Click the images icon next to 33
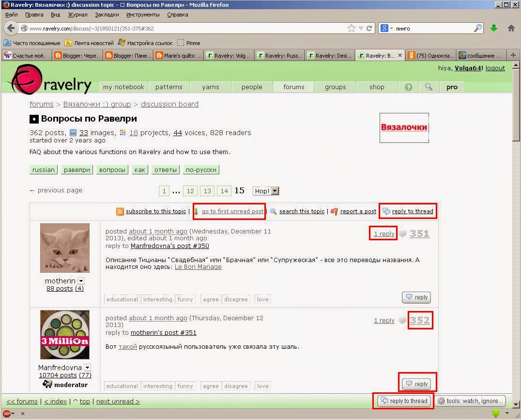 pos(73,133)
